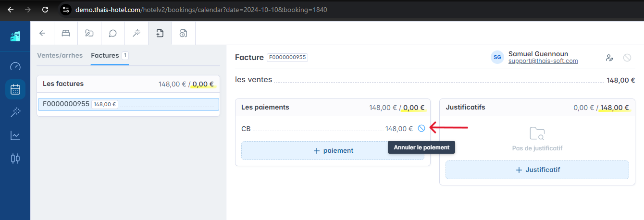Switch to the Ventes/arrhes tab
This screenshot has width=644, height=220.
point(60,56)
